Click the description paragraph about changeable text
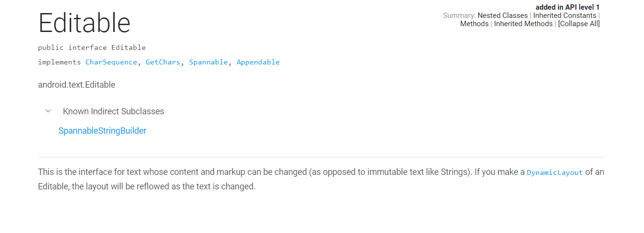Screen dimensions: 644x233 coord(322,179)
